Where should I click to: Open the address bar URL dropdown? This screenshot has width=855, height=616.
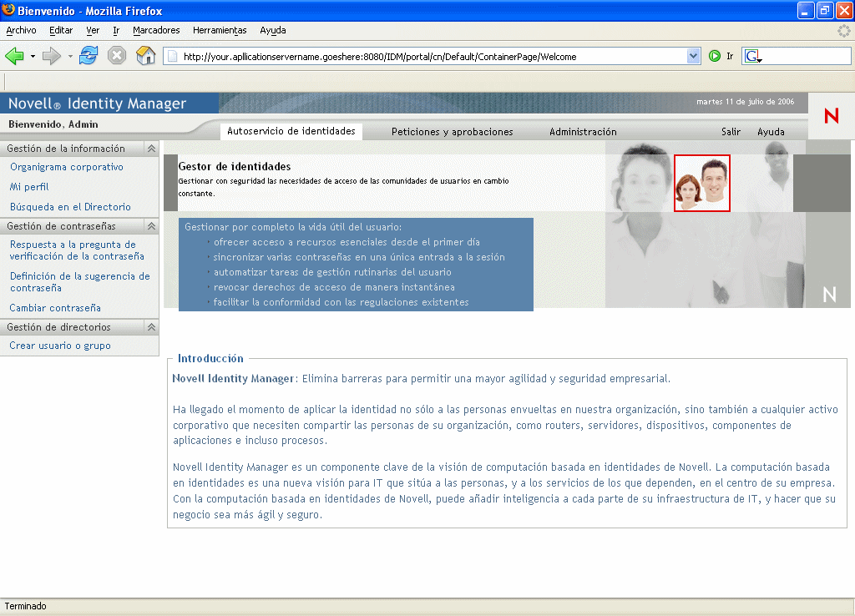tap(693, 56)
